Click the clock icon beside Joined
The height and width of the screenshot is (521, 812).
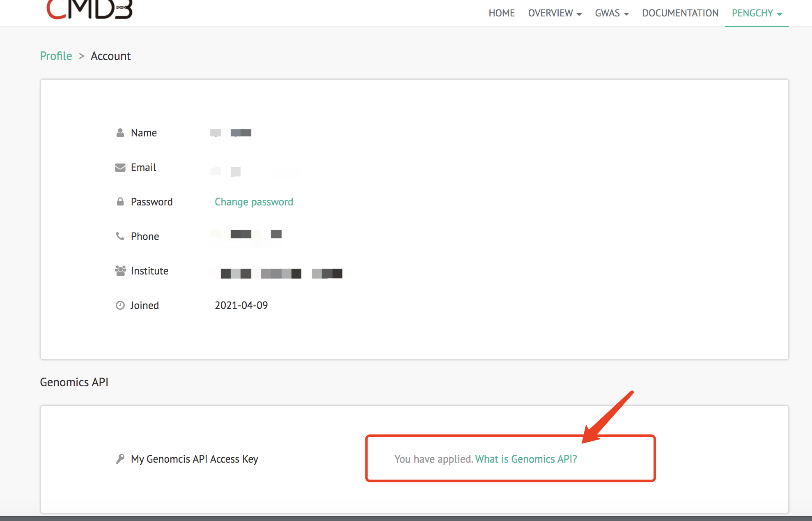pos(120,305)
